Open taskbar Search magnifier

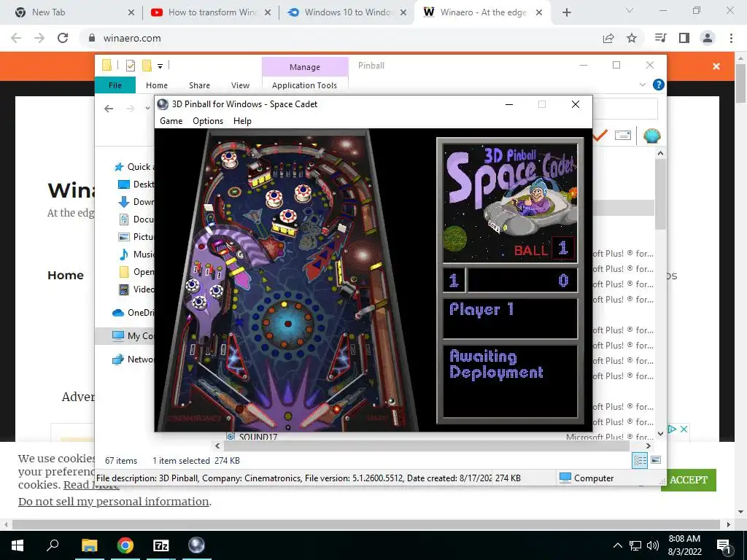coord(53,545)
